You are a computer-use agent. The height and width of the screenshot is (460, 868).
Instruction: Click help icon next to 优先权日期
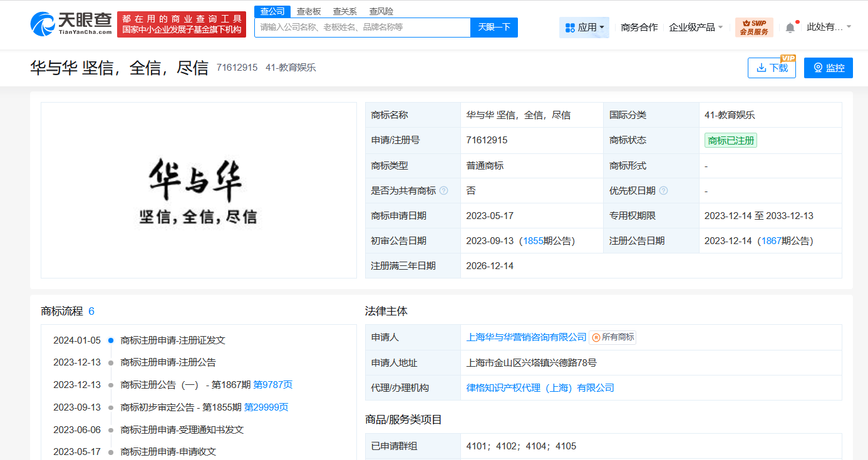(663, 190)
